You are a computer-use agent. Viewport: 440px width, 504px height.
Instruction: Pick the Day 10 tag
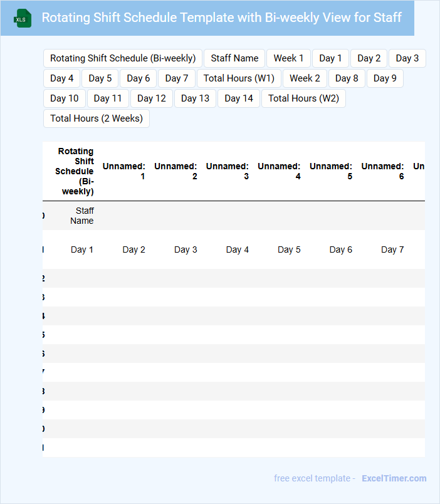pos(65,98)
